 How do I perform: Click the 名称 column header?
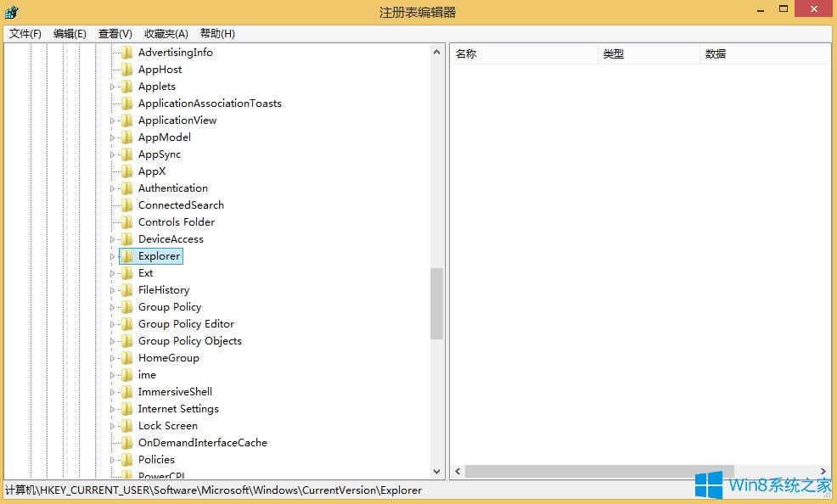tap(467, 53)
